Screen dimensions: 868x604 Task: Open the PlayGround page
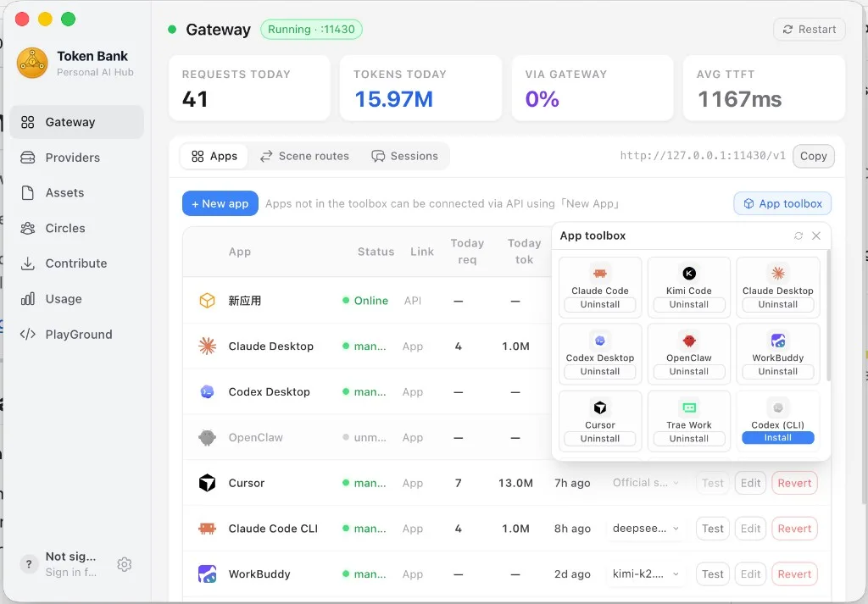(x=76, y=334)
